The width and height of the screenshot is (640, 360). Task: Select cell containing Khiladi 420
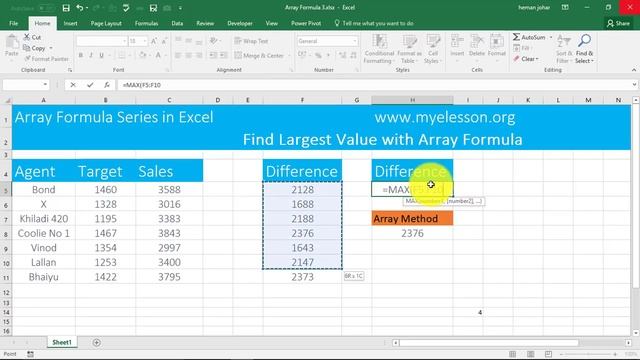pos(44,219)
